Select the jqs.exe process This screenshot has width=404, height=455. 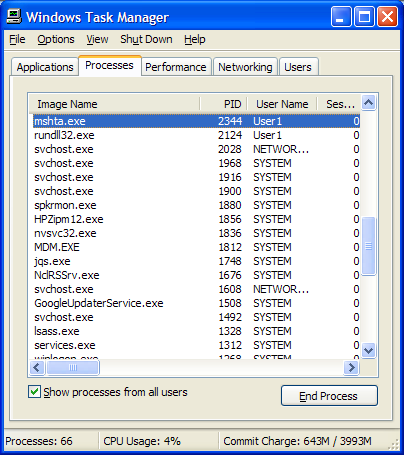196,261
